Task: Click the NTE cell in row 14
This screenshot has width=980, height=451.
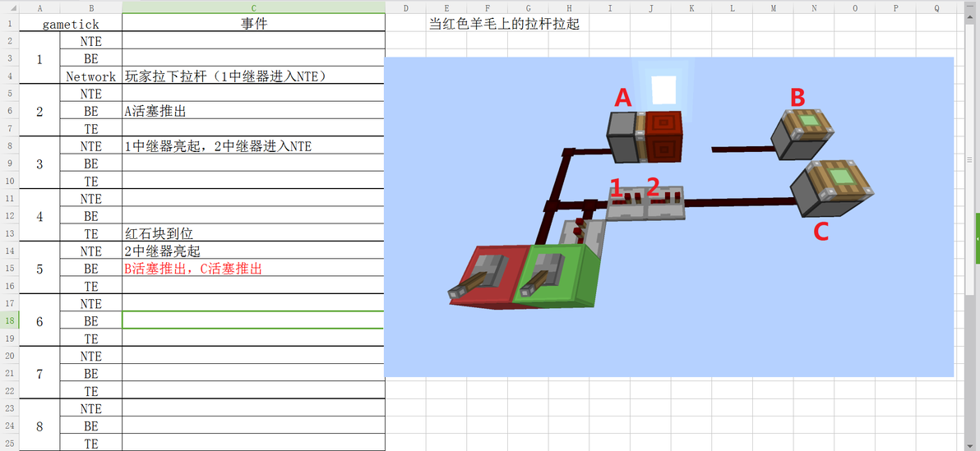Action: pyautogui.click(x=91, y=251)
